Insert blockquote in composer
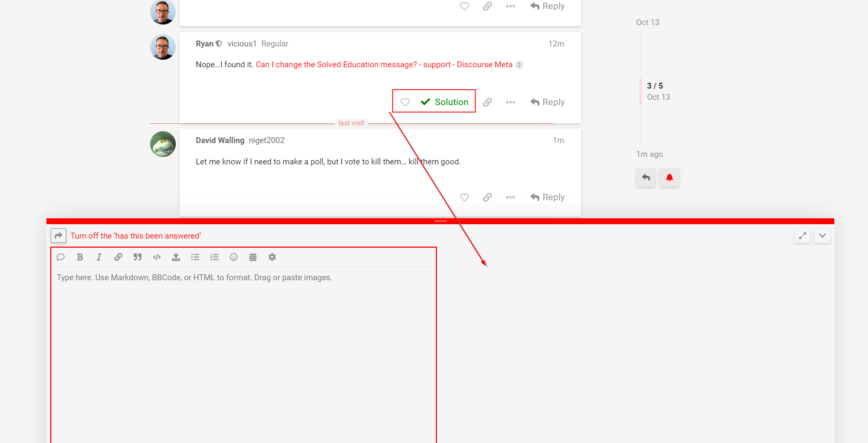This screenshot has width=868, height=443. coord(137,257)
